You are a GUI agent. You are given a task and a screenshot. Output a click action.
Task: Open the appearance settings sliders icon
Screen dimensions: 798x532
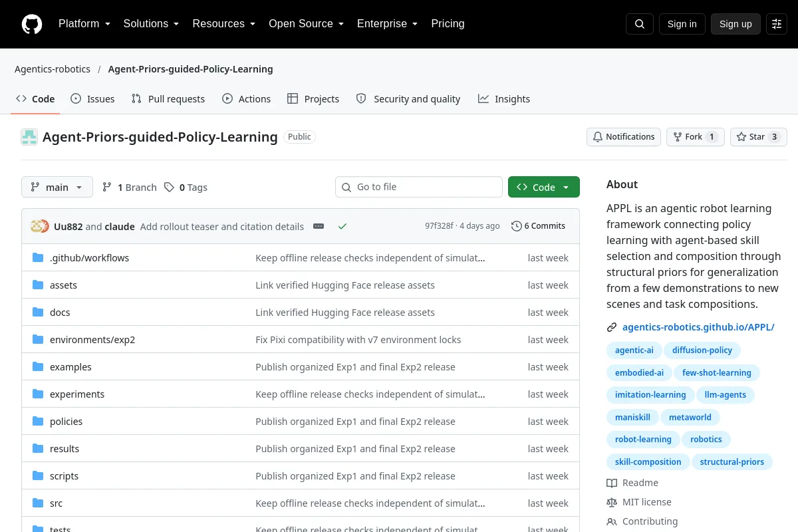pos(777,24)
